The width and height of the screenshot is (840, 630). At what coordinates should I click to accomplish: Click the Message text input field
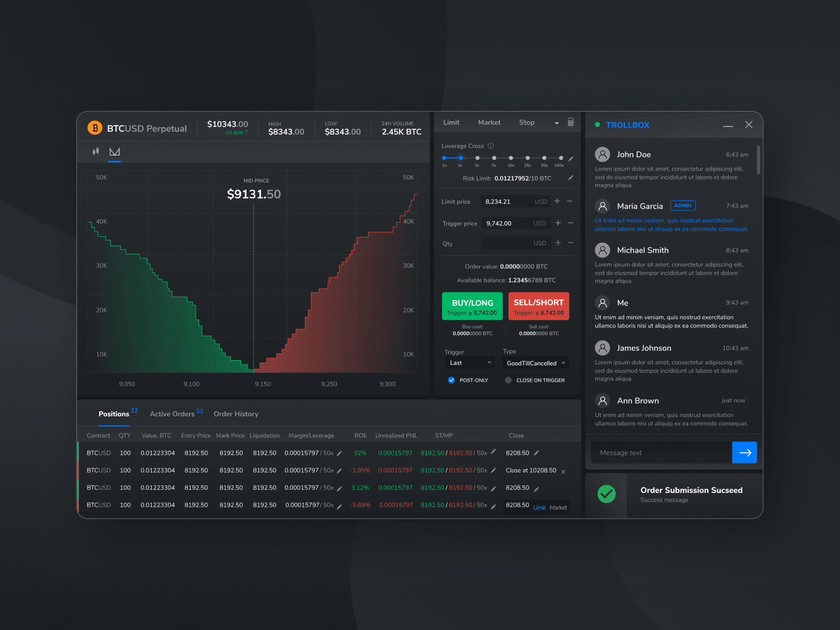tap(661, 453)
